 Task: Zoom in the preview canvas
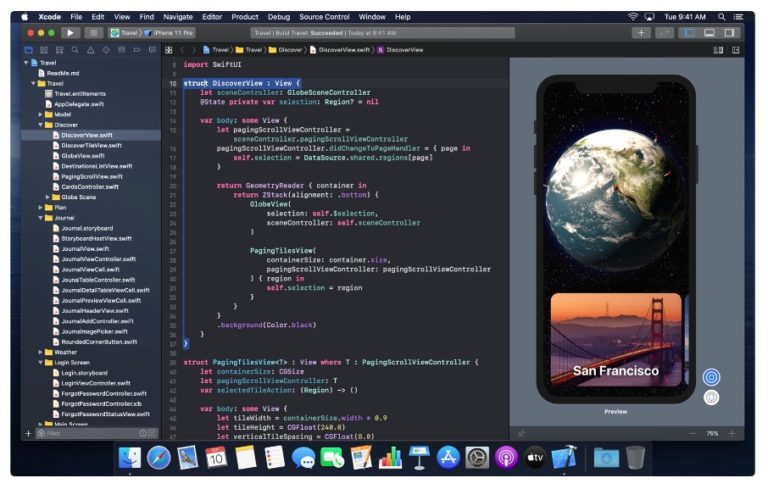[x=732, y=433]
